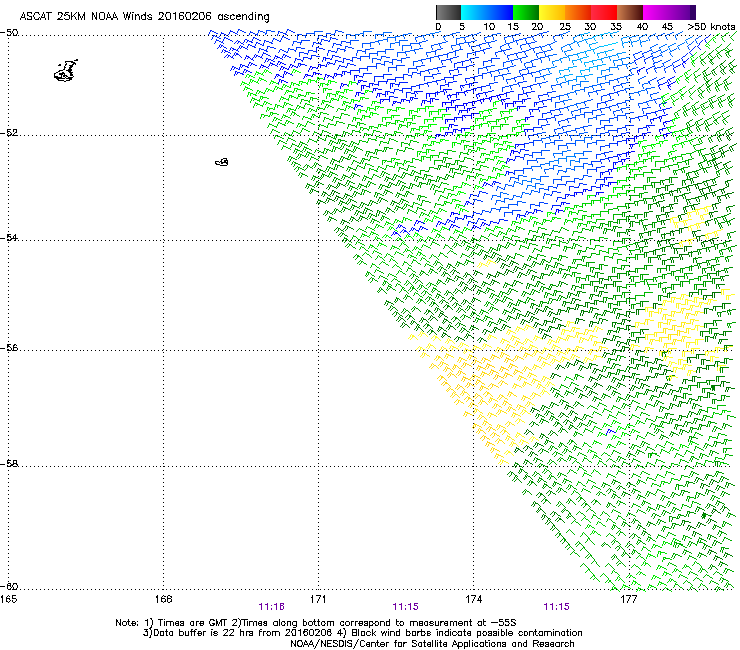This screenshot has height=650, width=740.
Task: Click the '0' label under the color bar
Action: [x=438, y=27]
